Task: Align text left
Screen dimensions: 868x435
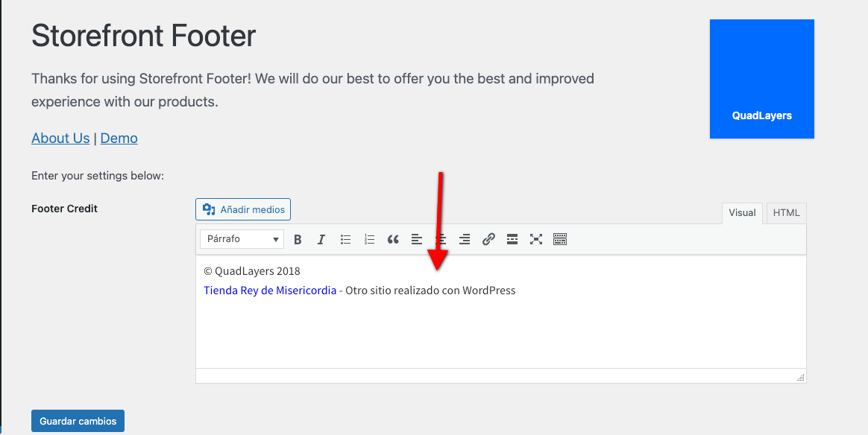Action: click(417, 239)
